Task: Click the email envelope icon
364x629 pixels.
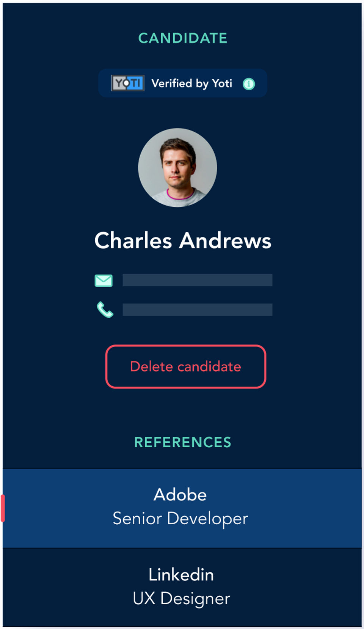Action: (104, 281)
